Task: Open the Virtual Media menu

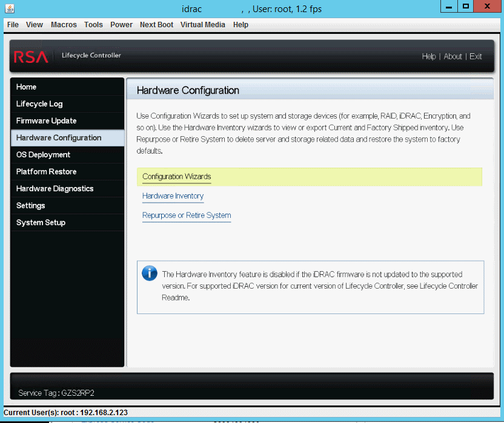Action: click(x=202, y=25)
